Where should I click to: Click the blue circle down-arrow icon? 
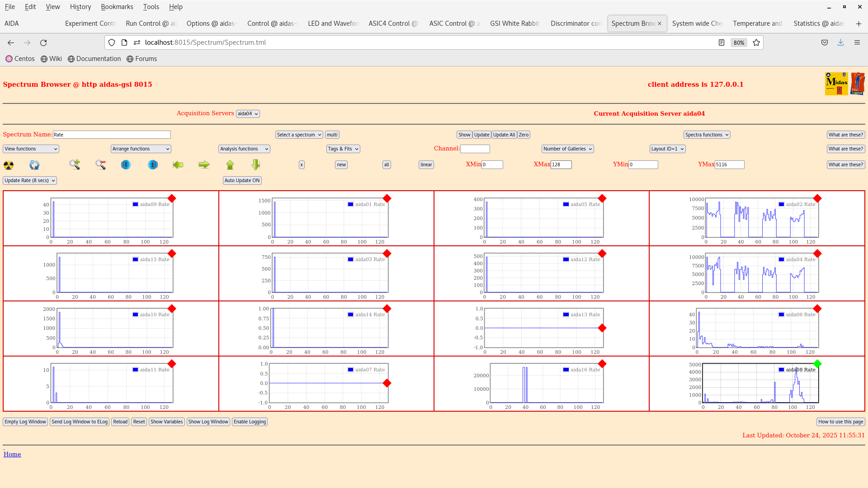click(x=126, y=165)
